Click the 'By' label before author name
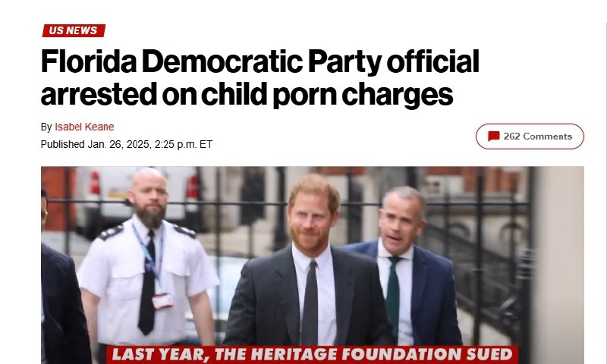 click(x=46, y=127)
